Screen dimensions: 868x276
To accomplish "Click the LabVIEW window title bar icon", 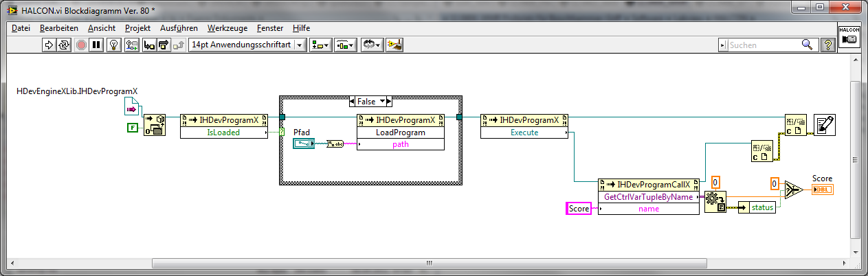I will [12, 10].
